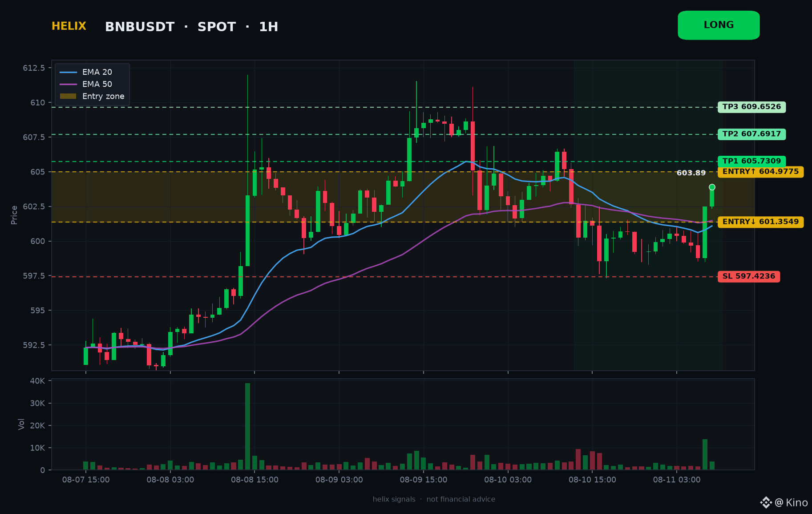This screenshot has height=514, width=812.
Task: Select the TP1 605.7309 label
Action: [x=751, y=161]
